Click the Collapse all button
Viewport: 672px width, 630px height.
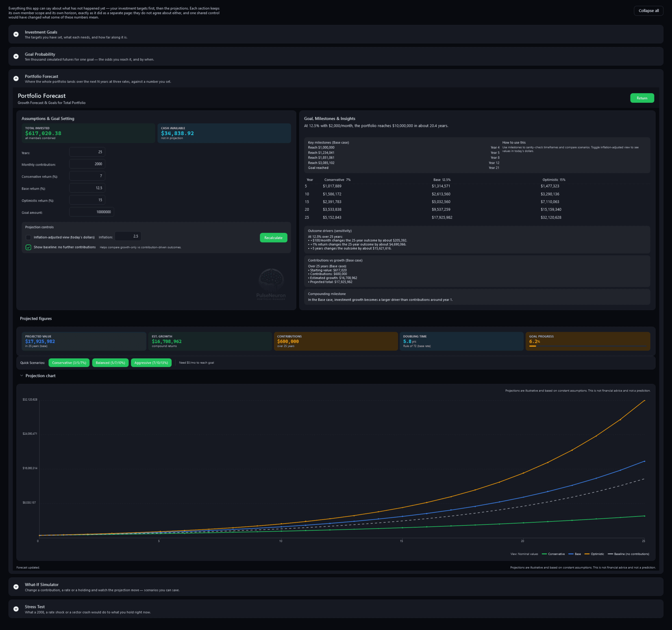click(x=648, y=11)
